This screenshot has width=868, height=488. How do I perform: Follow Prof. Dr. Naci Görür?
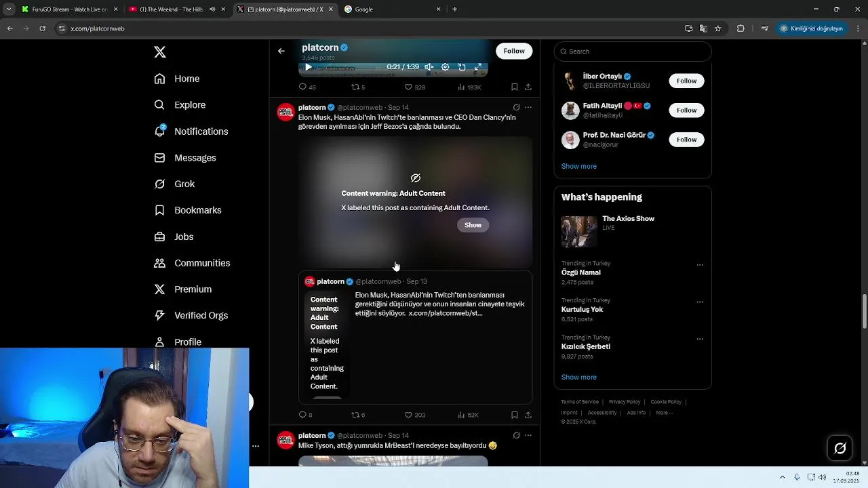(x=686, y=140)
